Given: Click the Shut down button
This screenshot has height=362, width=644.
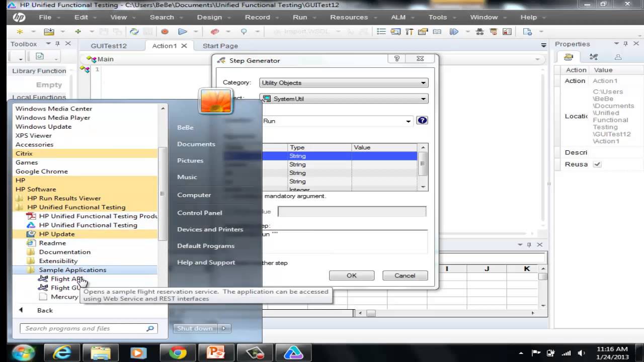Looking at the screenshot, I should (x=195, y=328).
